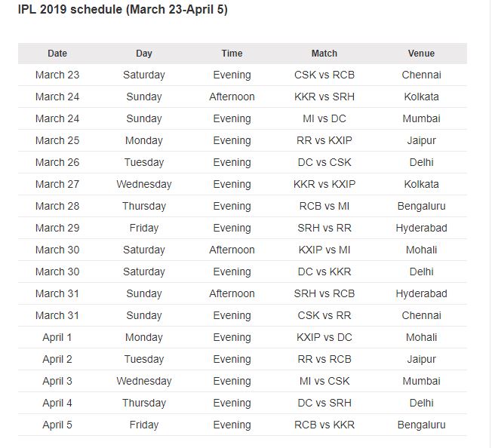Select the April 4 Thursday cell

coord(144,404)
